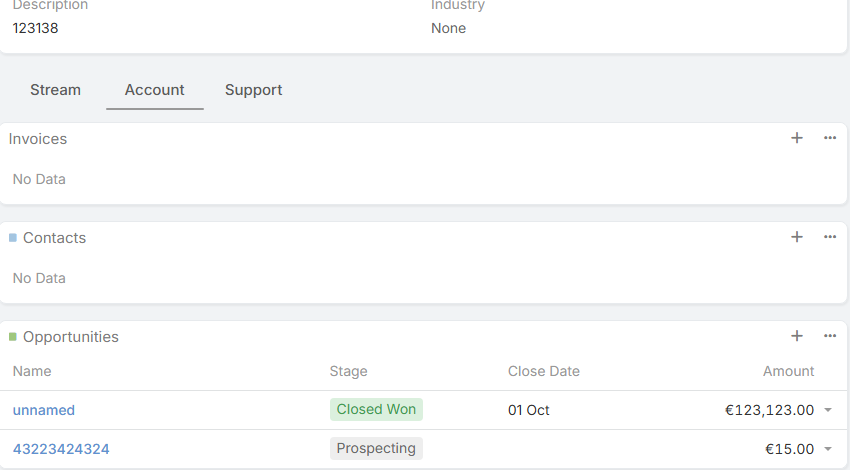The width and height of the screenshot is (850, 470).
Task: Click the Invoices panel title
Action: 38,139
